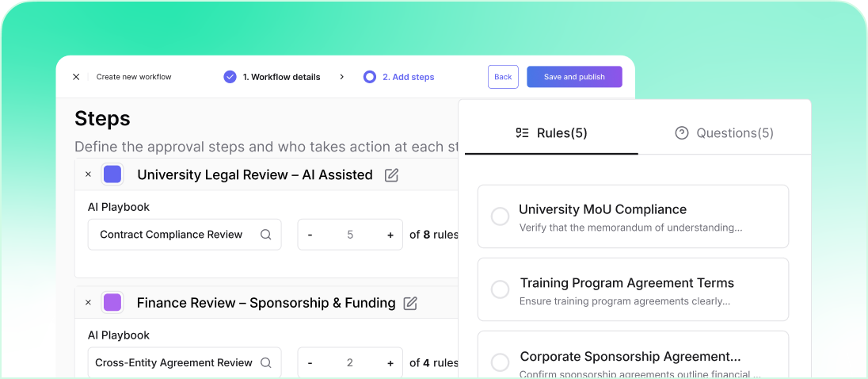Click Save and publish

pyautogui.click(x=574, y=77)
